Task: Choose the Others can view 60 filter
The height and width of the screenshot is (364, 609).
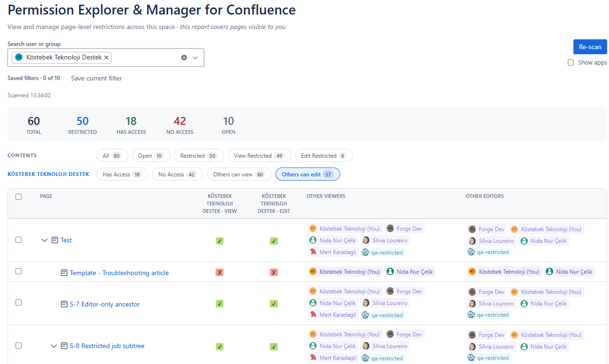Action: (239, 175)
